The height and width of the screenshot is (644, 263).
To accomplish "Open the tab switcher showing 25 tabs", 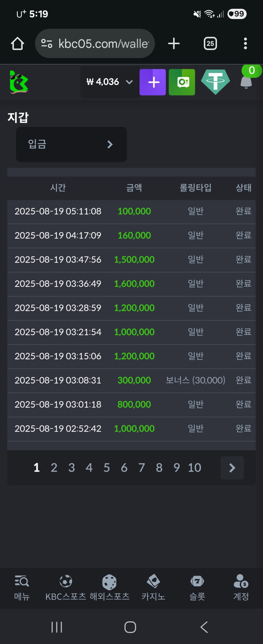I will 210,44.
